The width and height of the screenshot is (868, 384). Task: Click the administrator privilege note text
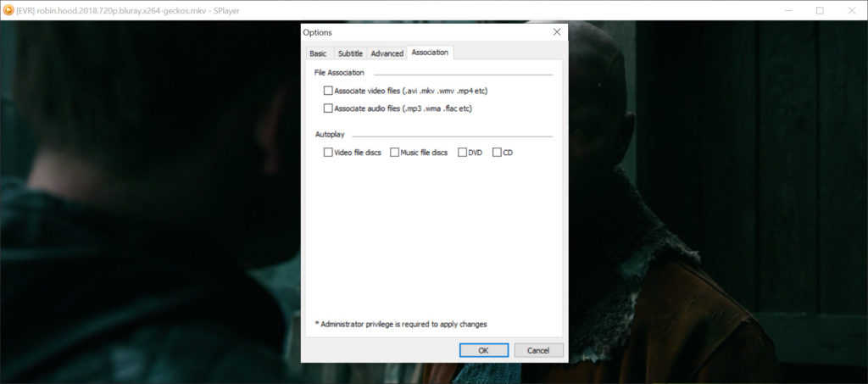[x=401, y=325]
